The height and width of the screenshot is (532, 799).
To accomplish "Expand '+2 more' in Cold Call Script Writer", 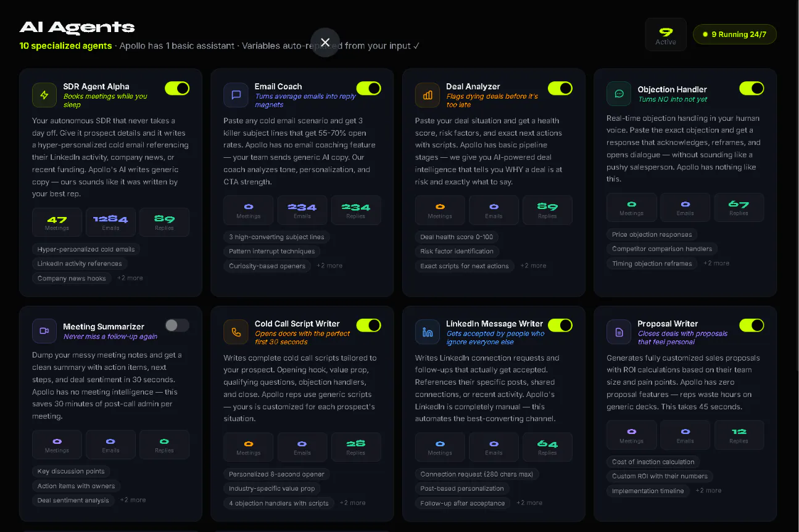I will click(x=352, y=503).
